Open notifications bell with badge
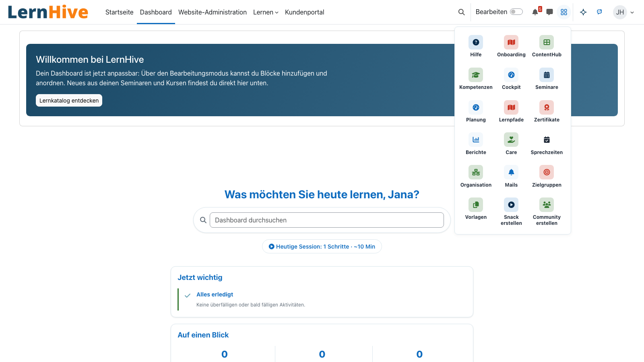Screen dimensions: 644x362 pyautogui.click(x=536, y=12)
